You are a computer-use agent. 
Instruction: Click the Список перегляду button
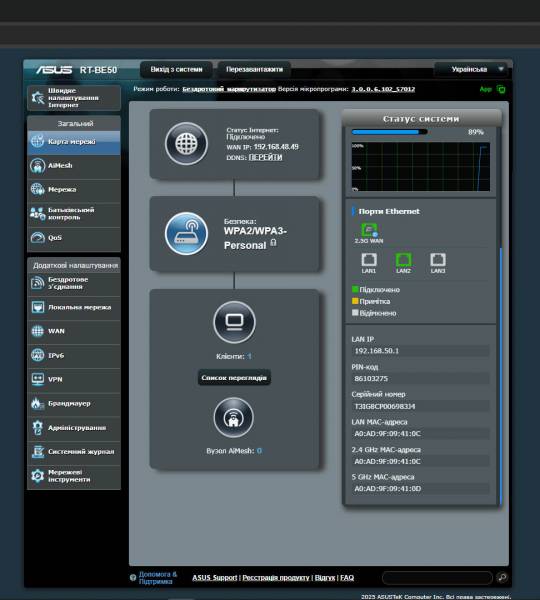(234, 378)
